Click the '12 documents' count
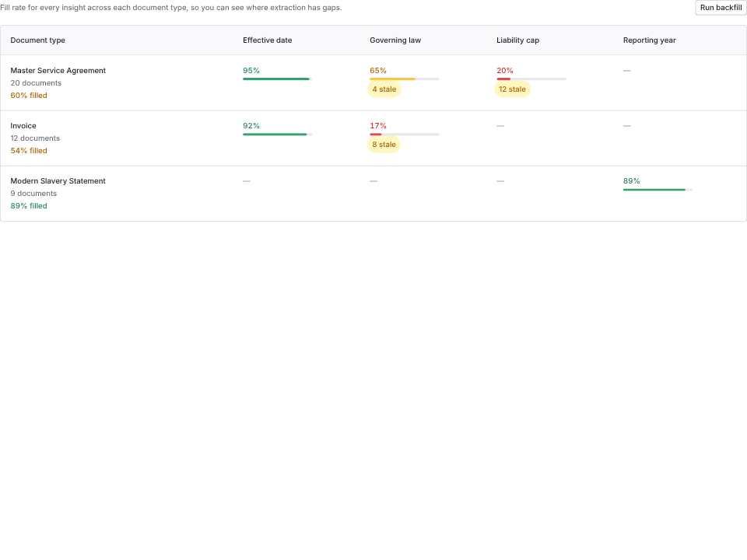This screenshot has height=560, width=747. click(35, 138)
